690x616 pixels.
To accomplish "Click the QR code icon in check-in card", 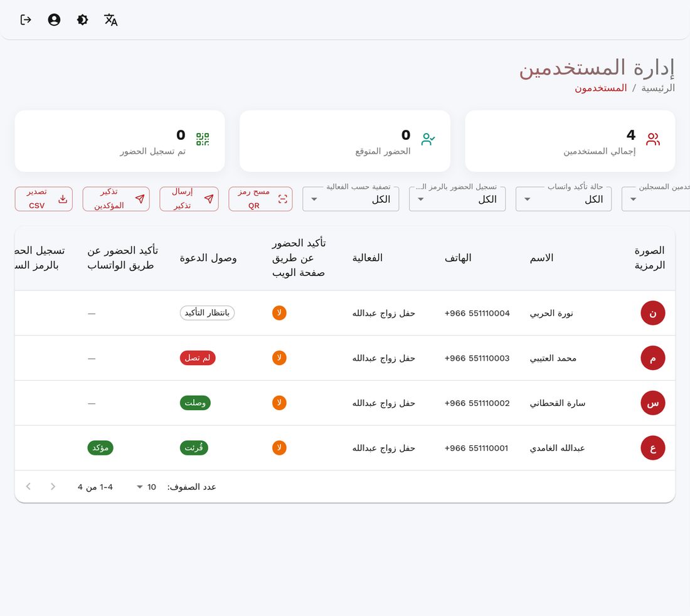I will click(x=203, y=139).
